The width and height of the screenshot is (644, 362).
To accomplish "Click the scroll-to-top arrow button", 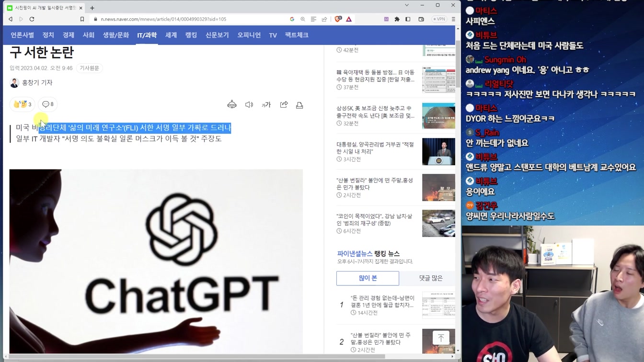I will [x=441, y=338].
